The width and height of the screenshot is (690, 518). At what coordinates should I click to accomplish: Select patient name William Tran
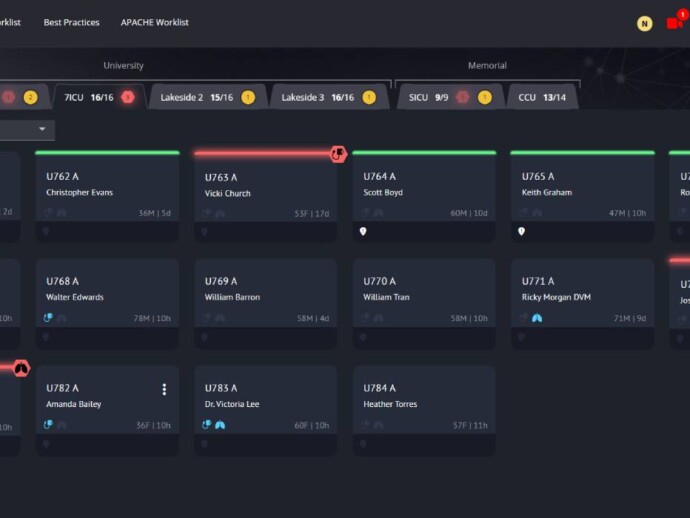pyautogui.click(x=386, y=297)
